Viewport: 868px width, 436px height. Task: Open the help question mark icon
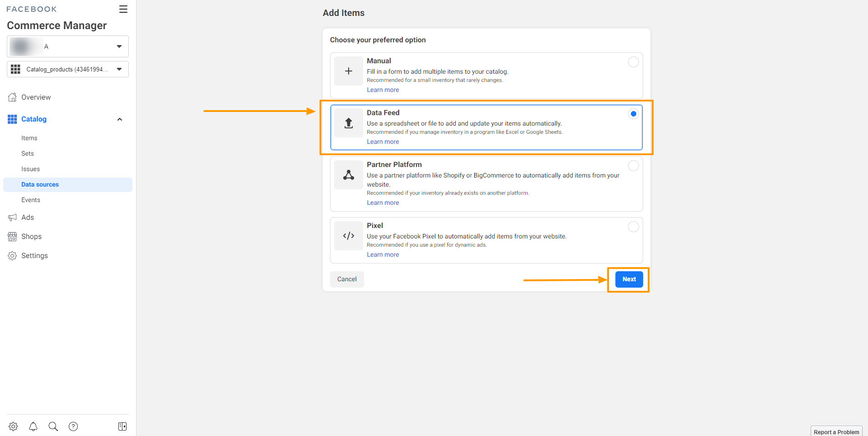coord(73,426)
